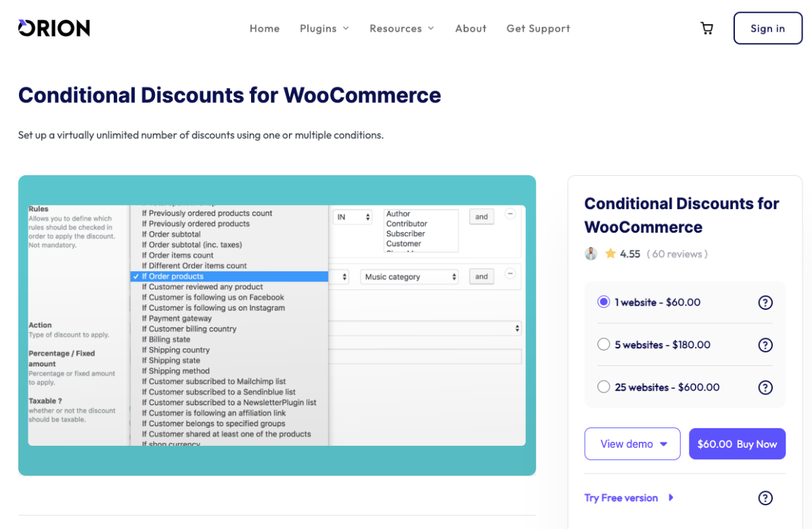Screen dimensions: 812x529
Task: Expand the Plugins menu
Action: click(x=325, y=28)
